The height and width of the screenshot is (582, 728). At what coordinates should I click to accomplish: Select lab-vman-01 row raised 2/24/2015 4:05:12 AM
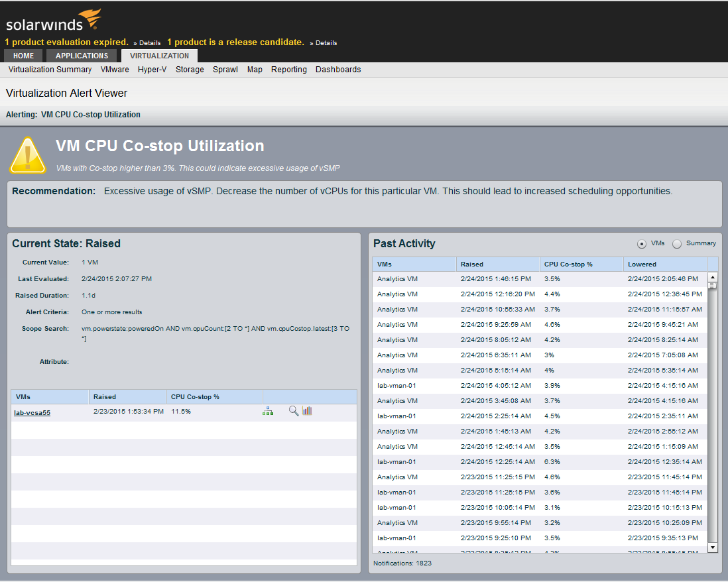click(x=540, y=386)
